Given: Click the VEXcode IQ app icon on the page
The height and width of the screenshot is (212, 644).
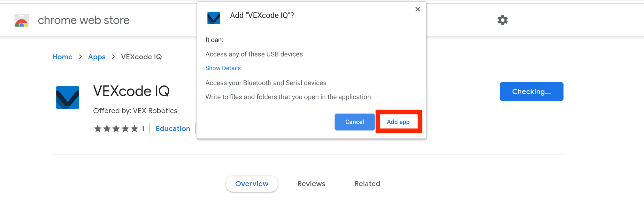Looking at the screenshot, I should pyautogui.click(x=67, y=97).
